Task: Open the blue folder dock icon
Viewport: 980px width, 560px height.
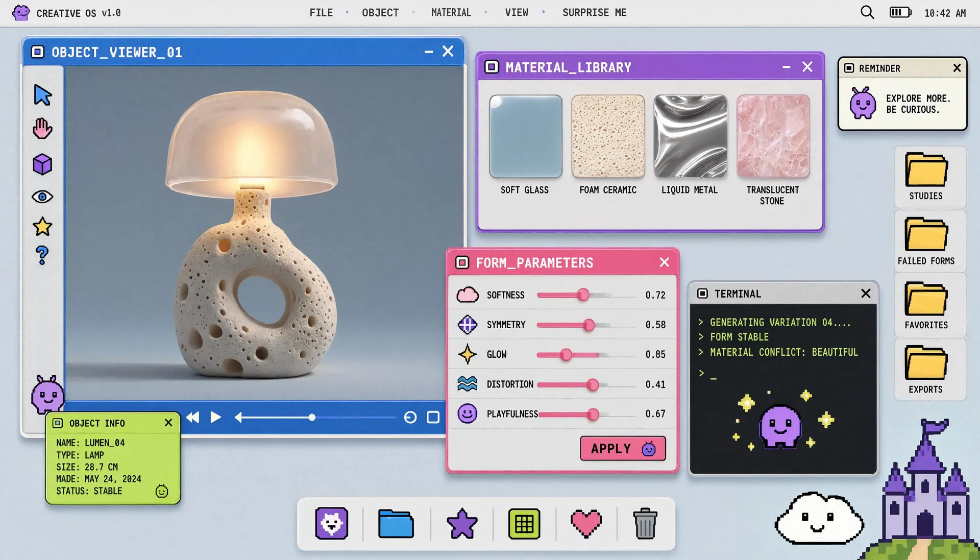Action: [396, 524]
